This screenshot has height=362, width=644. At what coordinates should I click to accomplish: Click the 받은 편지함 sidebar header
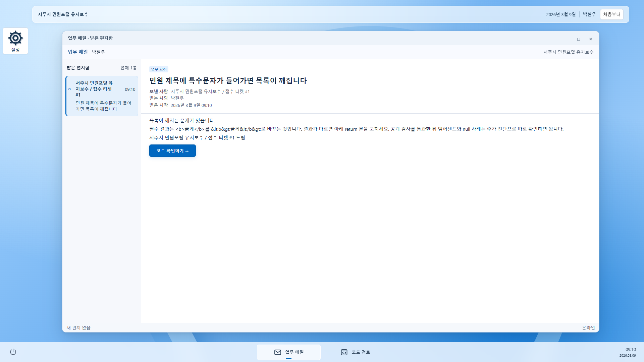pyautogui.click(x=78, y=68)
